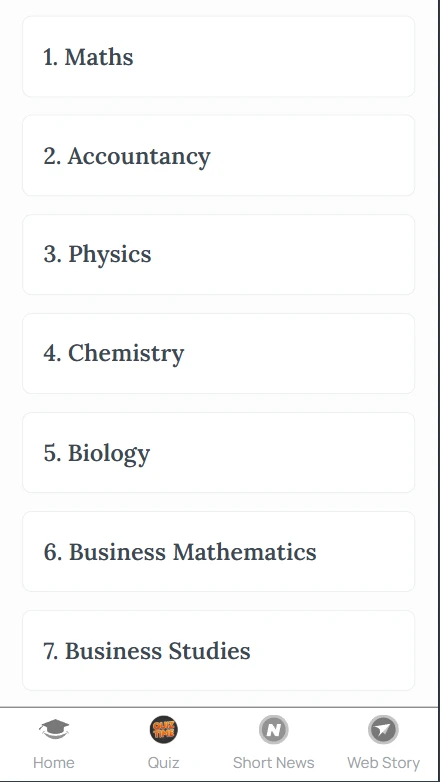The image size is (440, 782).
Task: Choose the Physics subject card
Action: click(x=219, y=254)
